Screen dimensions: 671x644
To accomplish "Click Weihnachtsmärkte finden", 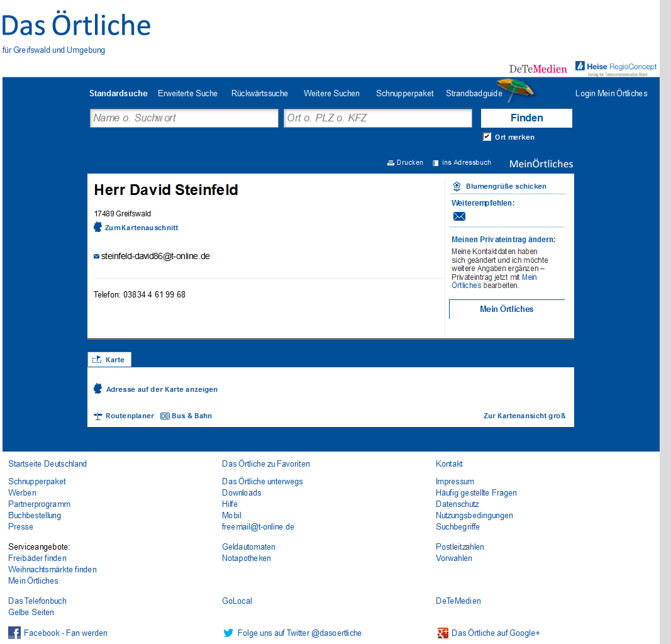I will pyautogui.click(x=53, y=570).
